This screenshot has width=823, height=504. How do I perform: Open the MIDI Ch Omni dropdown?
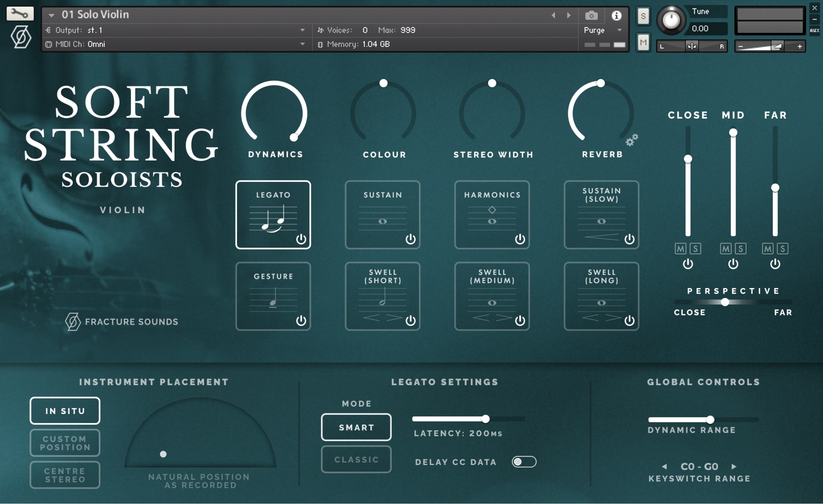click(x=303, y=44)
